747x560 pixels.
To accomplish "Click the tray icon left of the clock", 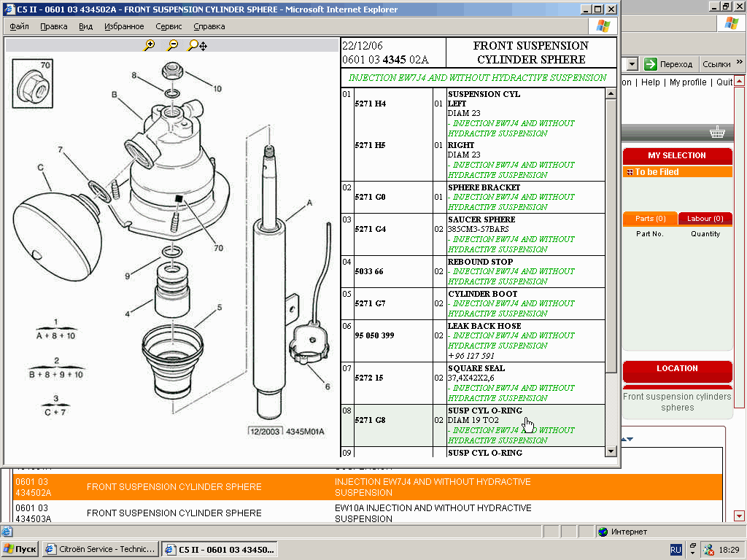I will (708, 550).
